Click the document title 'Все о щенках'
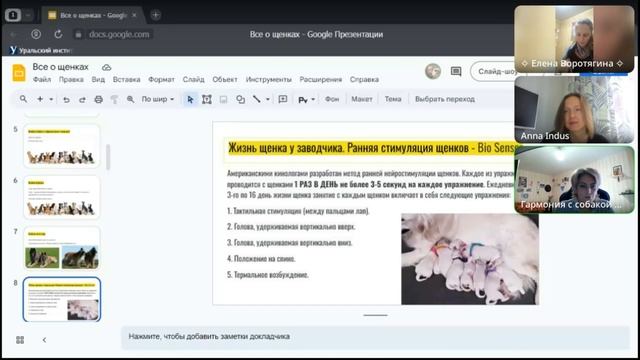 point(60,67)
